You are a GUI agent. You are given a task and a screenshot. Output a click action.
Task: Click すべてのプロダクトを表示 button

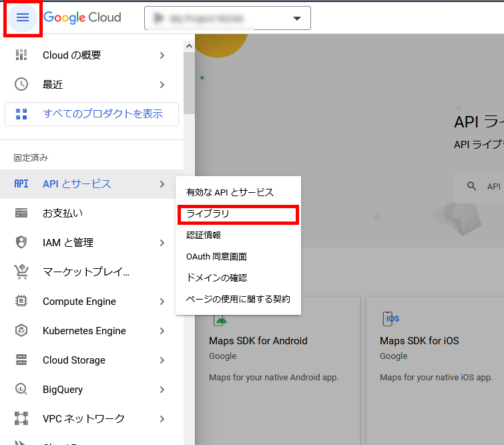[91, 114]
